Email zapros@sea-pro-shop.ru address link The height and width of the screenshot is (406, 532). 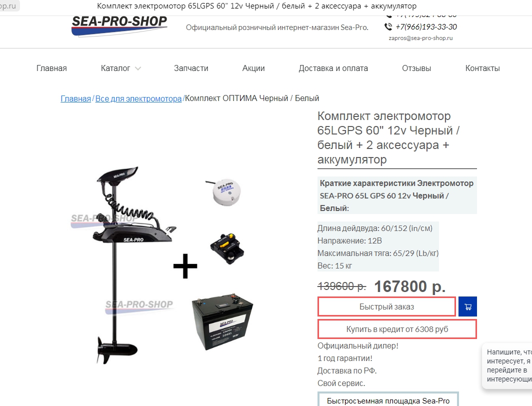pos(420,38)
